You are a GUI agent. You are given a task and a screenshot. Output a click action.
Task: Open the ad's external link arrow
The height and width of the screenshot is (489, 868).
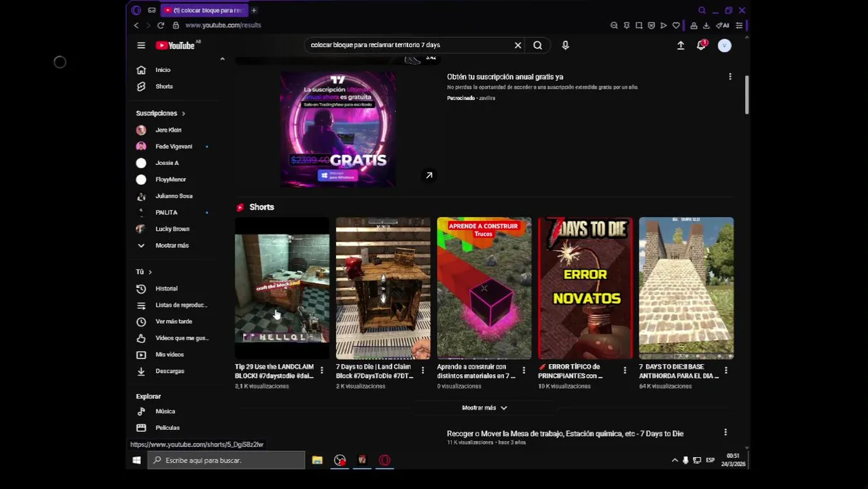(429, 176)
